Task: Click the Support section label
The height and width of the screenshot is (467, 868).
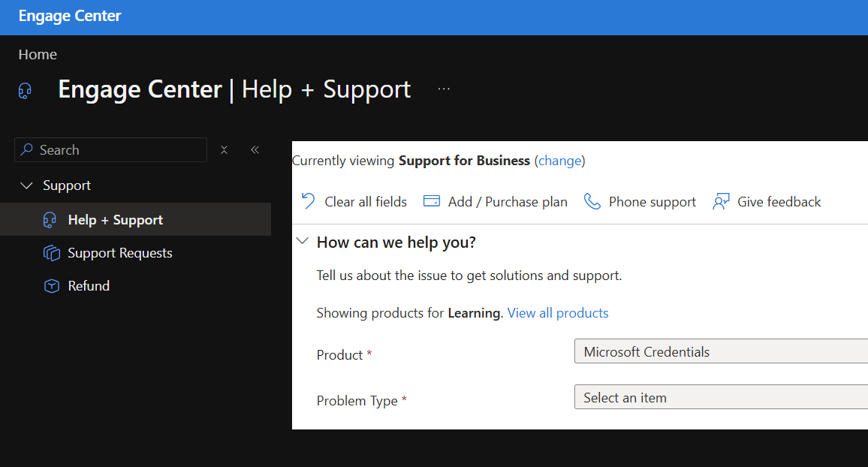Action: point(67,185)
